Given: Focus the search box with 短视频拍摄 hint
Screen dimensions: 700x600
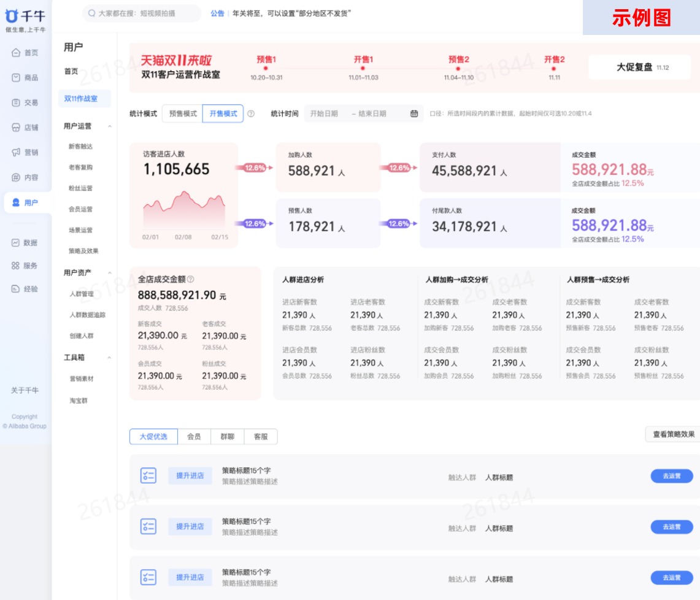Looking at the screenshot, I should click(142, 13).
